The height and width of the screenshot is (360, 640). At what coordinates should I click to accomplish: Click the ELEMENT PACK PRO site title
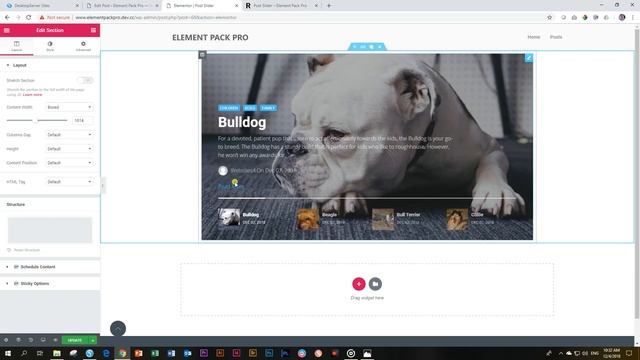[210, 38]
